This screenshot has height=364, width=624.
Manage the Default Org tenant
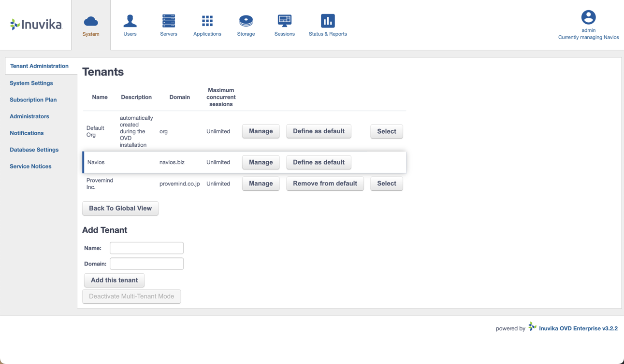(x=261, y=131)
